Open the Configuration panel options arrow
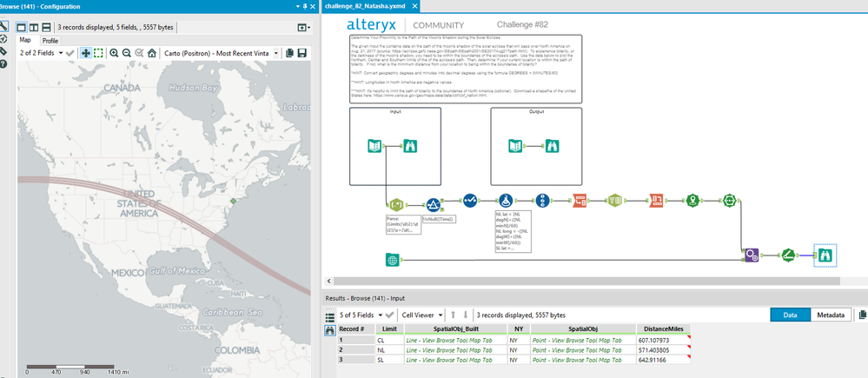This screenshot has height=378, width=868. tap(298, 7)
